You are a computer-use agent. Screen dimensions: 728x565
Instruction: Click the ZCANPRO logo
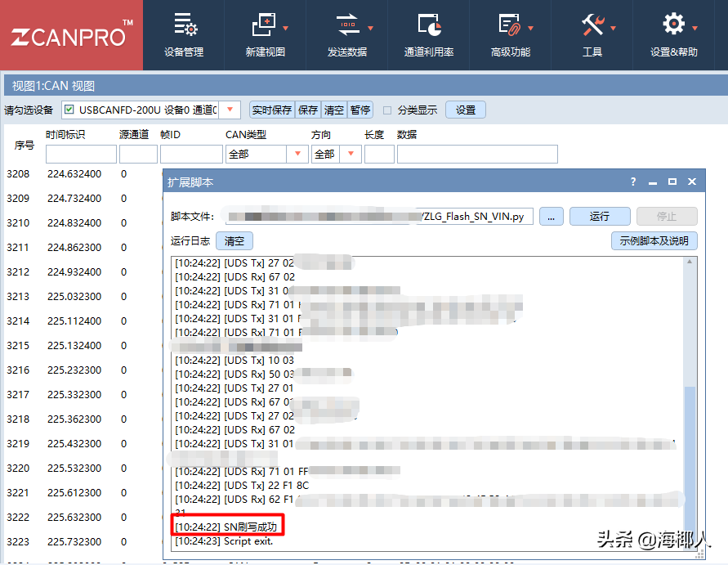(x=69, y=34)
